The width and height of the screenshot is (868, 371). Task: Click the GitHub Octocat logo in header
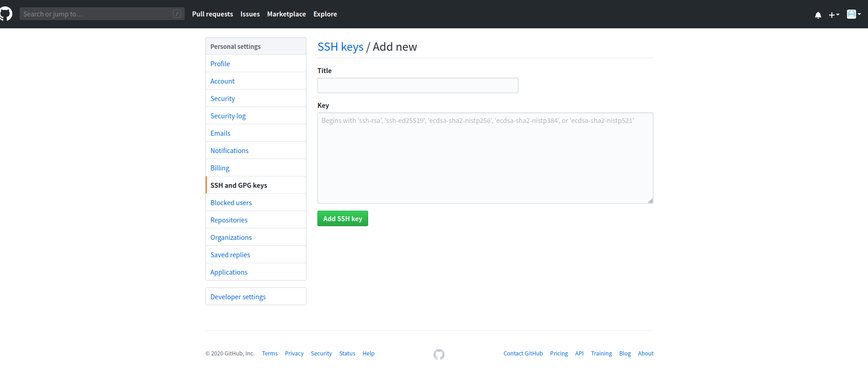coord(5,14)
